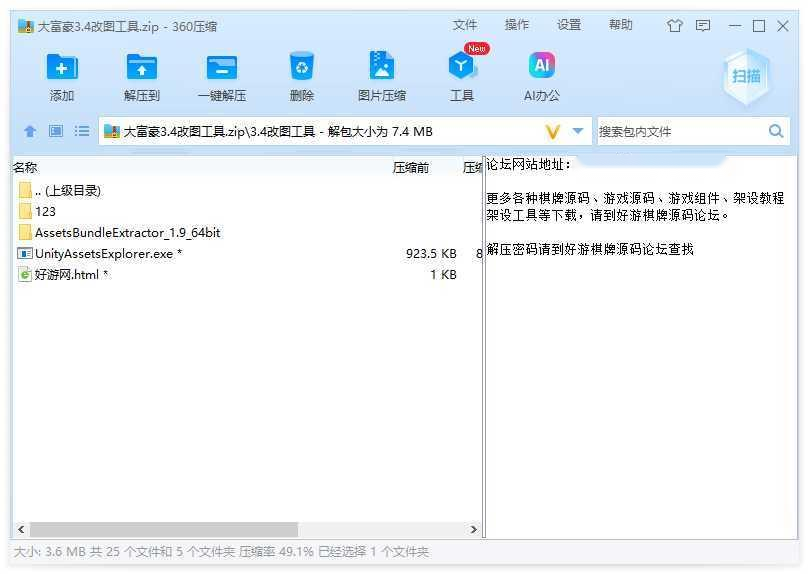Click the 添加 (Add) toolbar icon

tap(62, 68)
